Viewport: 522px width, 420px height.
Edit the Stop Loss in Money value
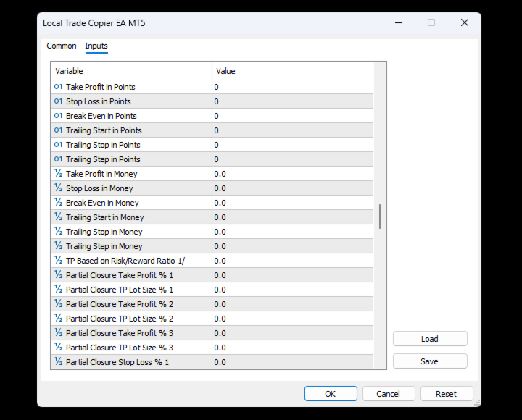click(x=293, y=188)
